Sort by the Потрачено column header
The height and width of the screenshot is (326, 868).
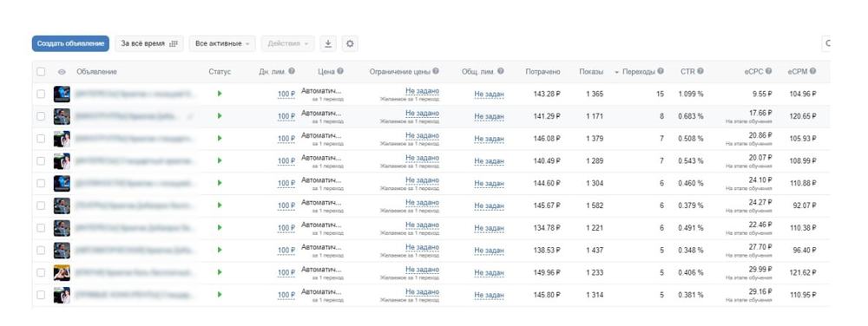pos(542,72)
